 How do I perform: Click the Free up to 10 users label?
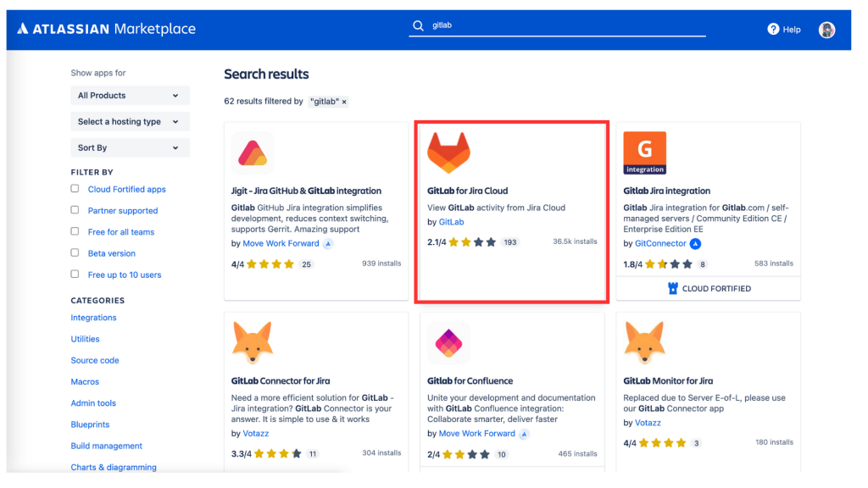(125, 275)
